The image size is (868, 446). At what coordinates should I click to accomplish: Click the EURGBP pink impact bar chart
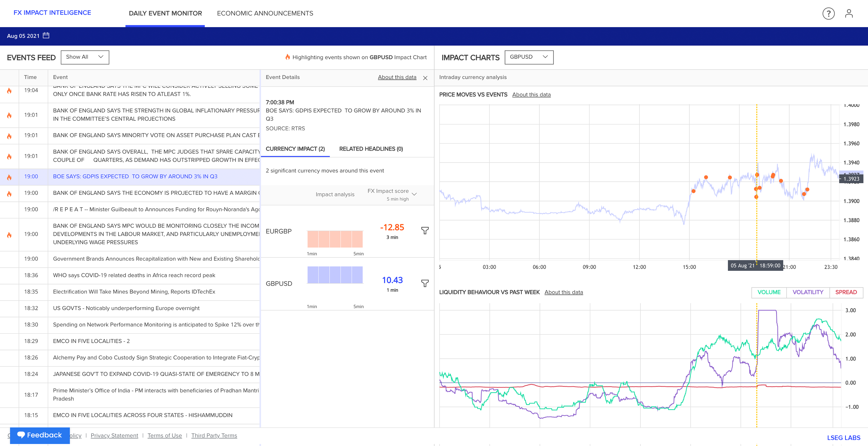(x=335, y=239)
